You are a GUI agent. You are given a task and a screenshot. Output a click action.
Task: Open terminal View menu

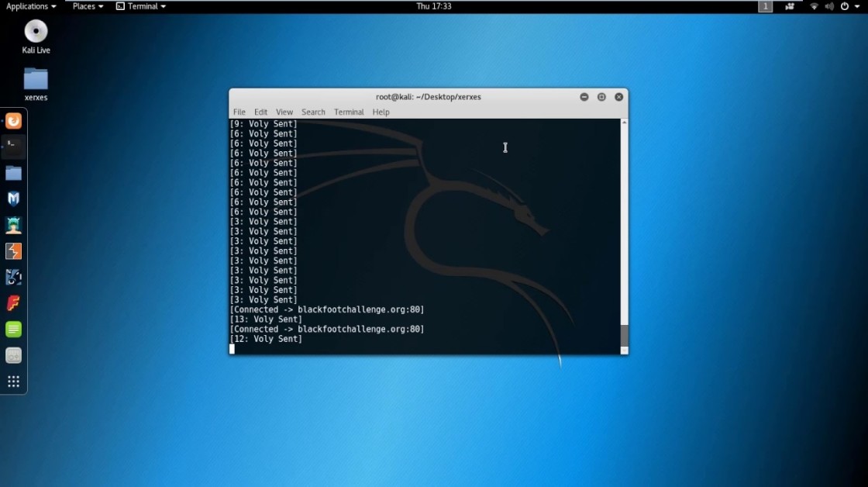pyautogui.click(x=284, y=112)
